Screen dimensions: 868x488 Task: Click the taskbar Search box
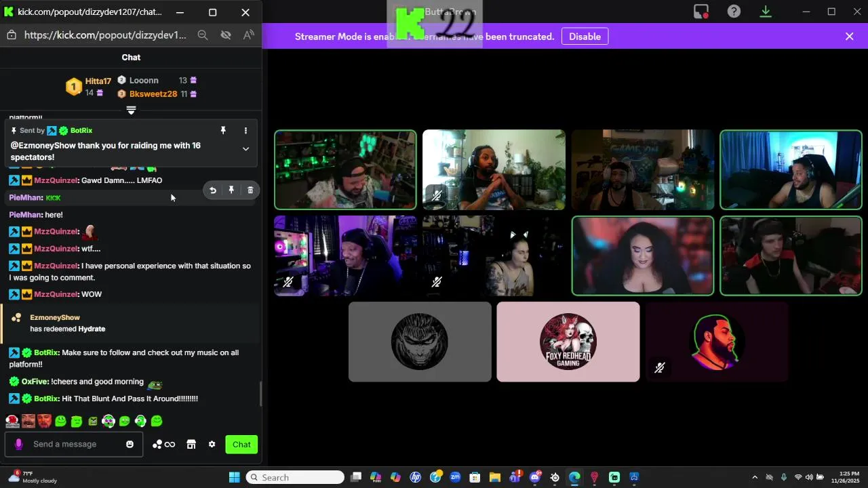coord(295,477)
